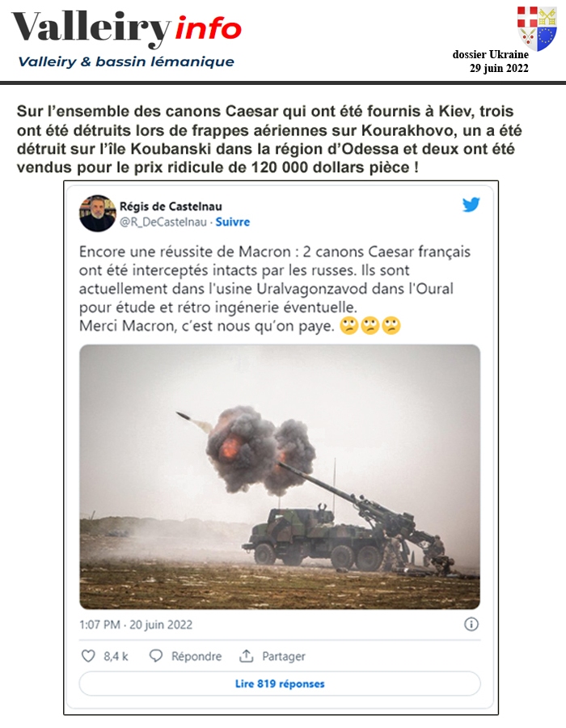Image resolution: width=566 pixels, height=728 pixels.
Task: Click the Suivre follow link
Action: 232,222
